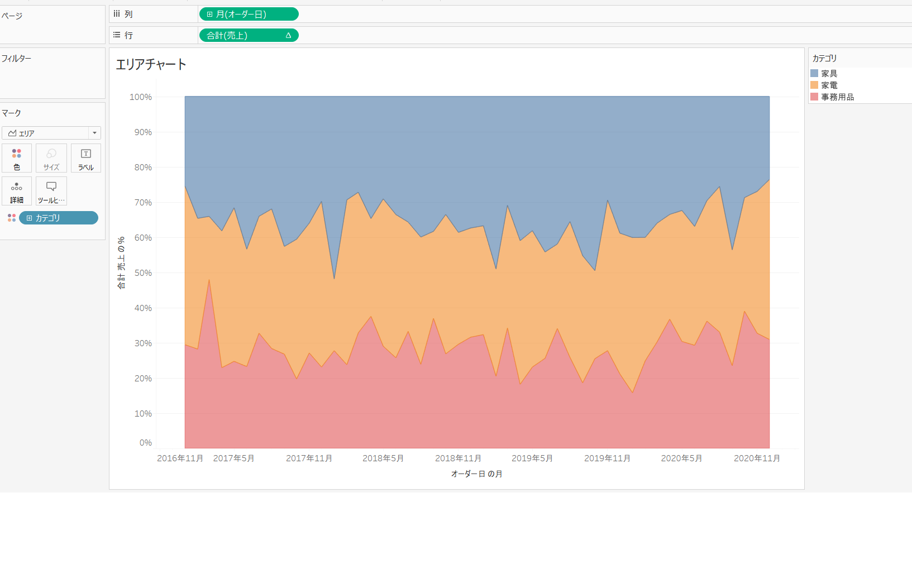Click the blue 家具 area in the chart
912x588 pixels.
click(477, 151)
